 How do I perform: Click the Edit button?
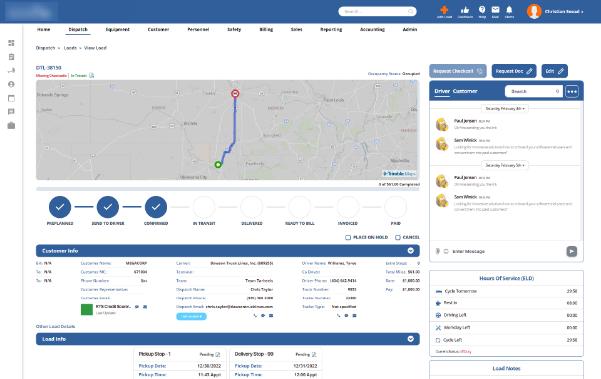[x=554, y=71]
